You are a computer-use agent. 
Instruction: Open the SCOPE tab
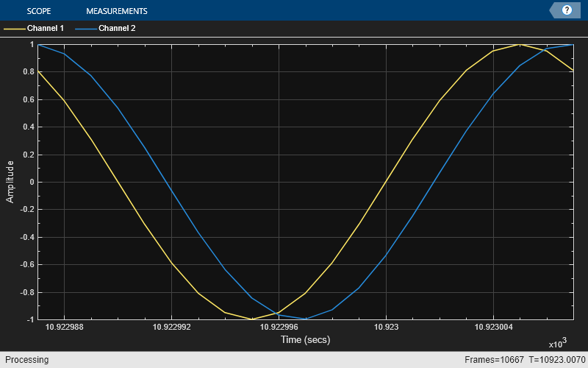pyautogui.click(x=39, y=11)
